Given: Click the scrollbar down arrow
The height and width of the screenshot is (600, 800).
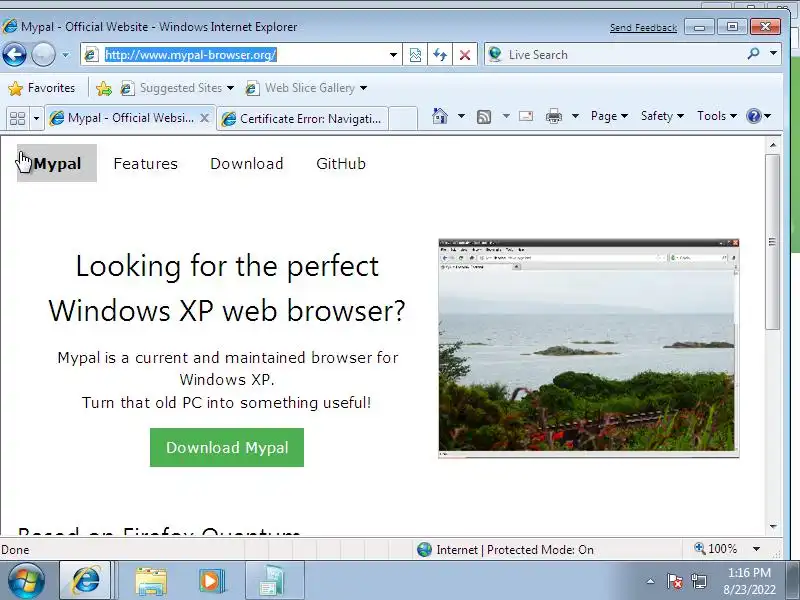Looking at the screenshot, I should pos(773,526).
